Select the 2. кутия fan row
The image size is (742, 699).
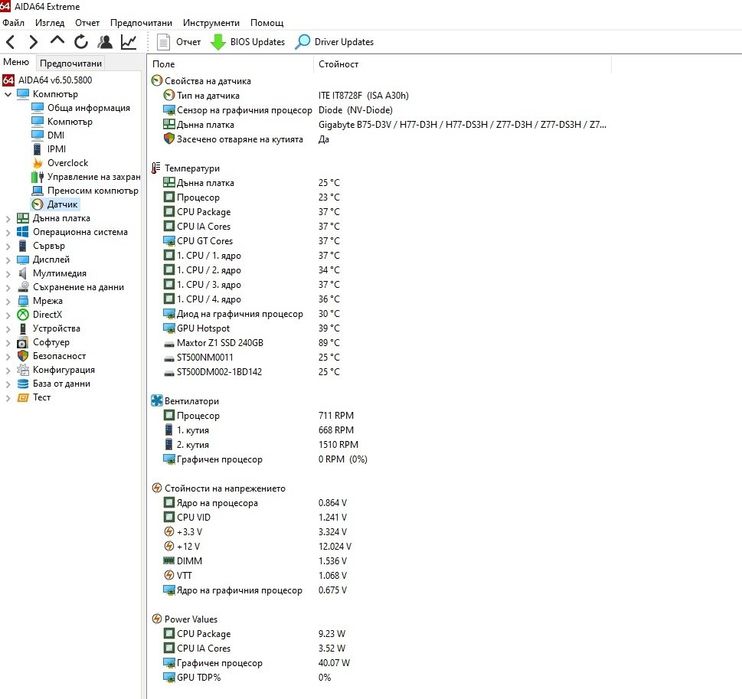(379, 445)
